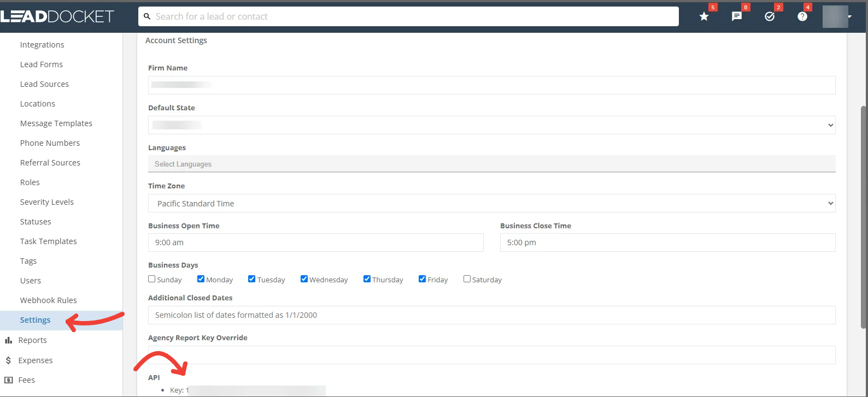Viewport: 868px width, 397px height.
Task: Go to Tags
Action: coord(28,261)
